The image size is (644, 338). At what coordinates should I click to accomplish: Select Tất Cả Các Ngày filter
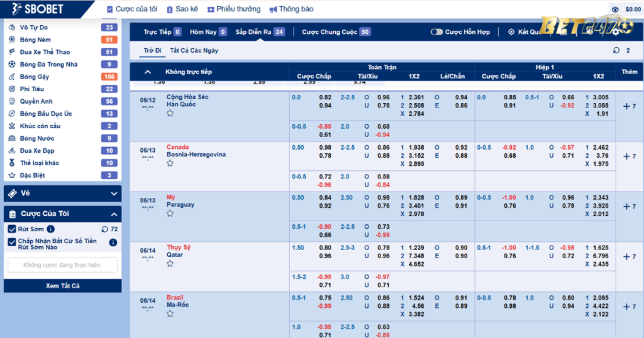194,50
